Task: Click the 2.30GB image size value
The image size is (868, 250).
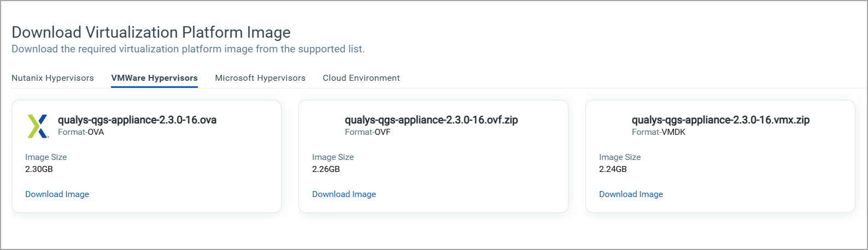Action: coord(39,169)
